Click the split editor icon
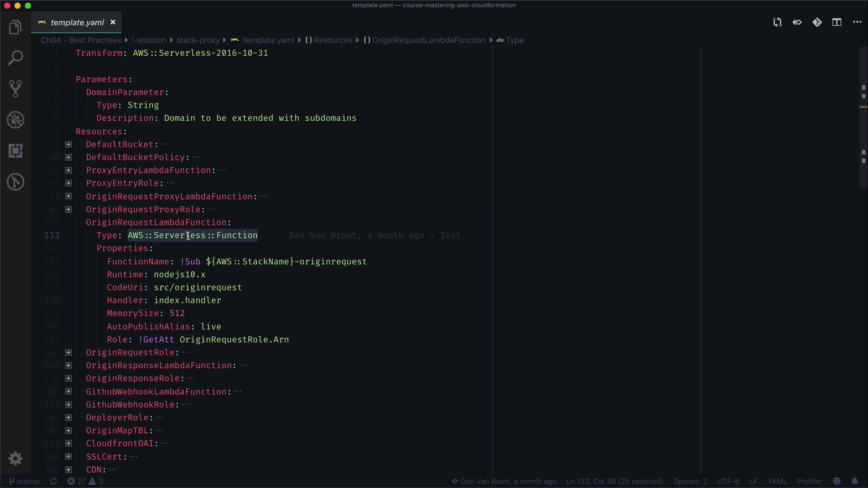 point(837,22)
